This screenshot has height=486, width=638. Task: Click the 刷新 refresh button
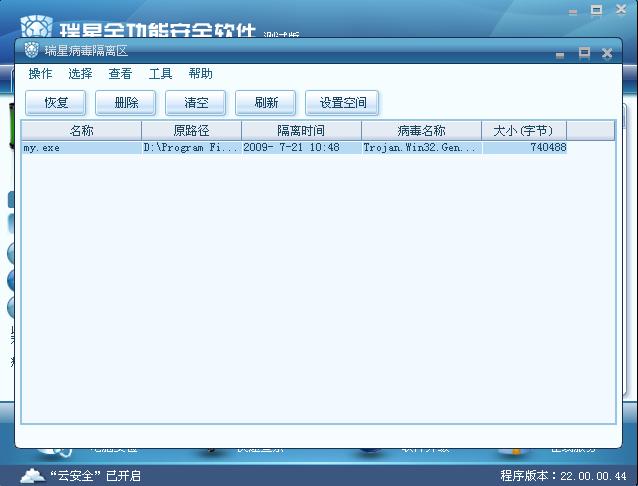266,103
